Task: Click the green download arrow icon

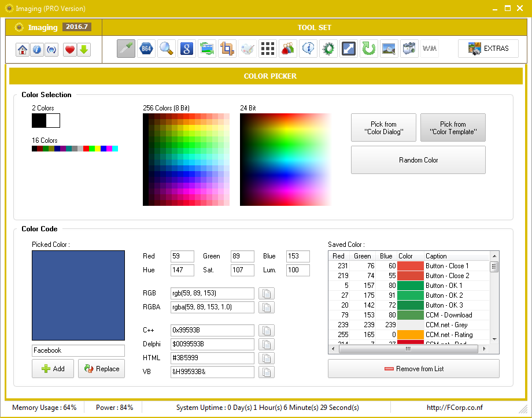Action: [84, 50]
